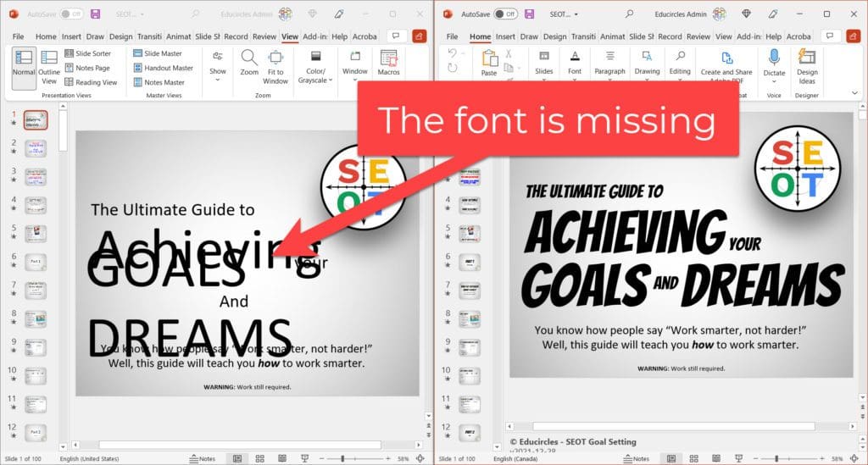The width and height of the screenshot is (868, 465).
Task: Click zoom minus in right status bar
Action: coord(755,458)
